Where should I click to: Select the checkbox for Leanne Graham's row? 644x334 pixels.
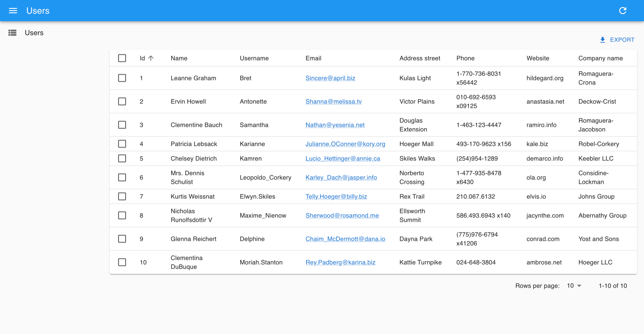pyautogui.click(x=122, y=78)
